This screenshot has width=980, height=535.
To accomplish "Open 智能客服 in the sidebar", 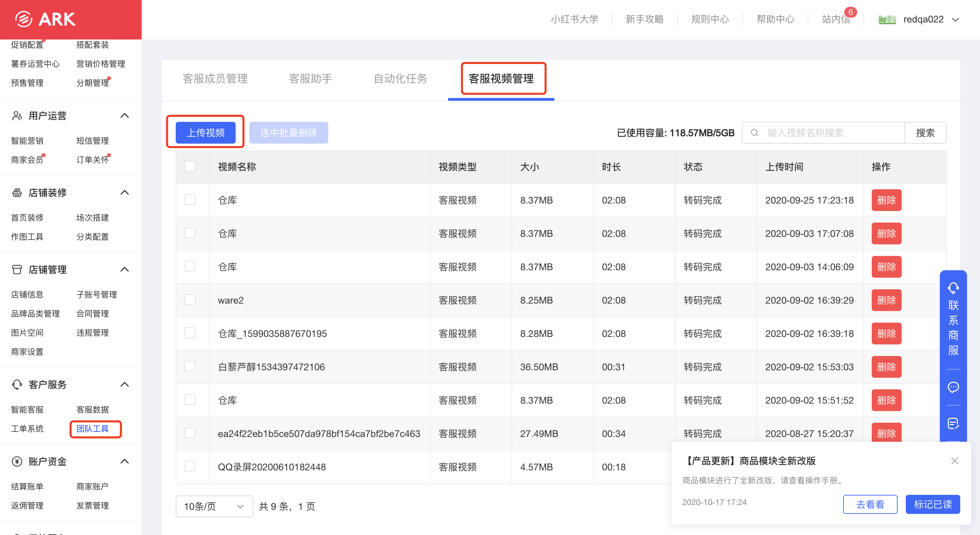I will pos(27,409).
